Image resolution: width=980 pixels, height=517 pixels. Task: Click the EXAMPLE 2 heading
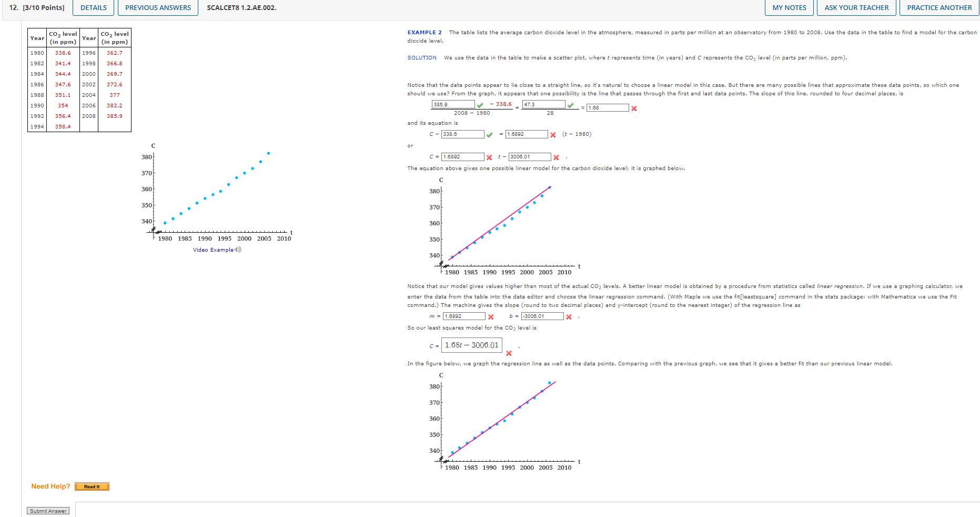click(x=425, y=33)
